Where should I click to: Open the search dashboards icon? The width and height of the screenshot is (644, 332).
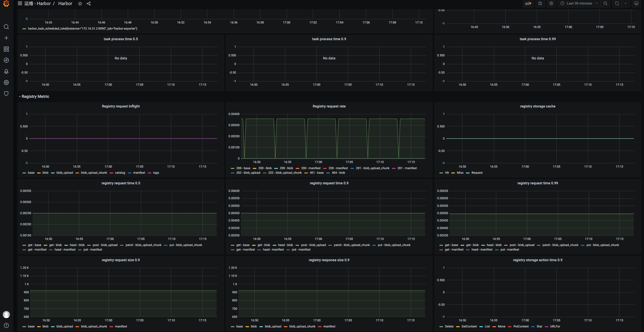click(6, 27)
